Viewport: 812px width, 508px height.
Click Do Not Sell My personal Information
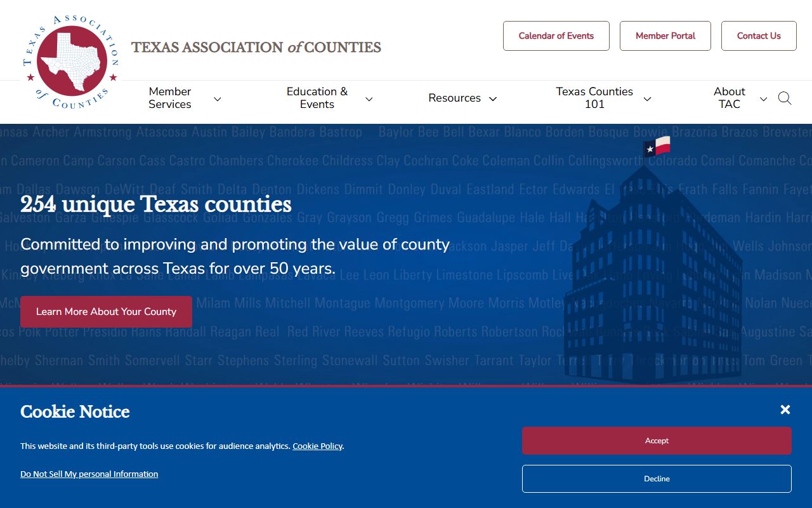pos(89,474)
